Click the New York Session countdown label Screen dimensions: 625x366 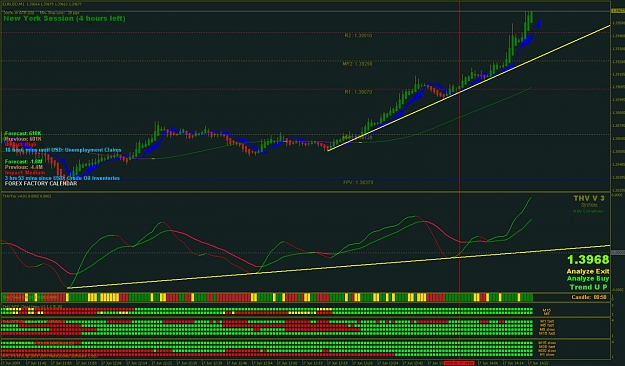pyautogui.click(x=64, y=18)
